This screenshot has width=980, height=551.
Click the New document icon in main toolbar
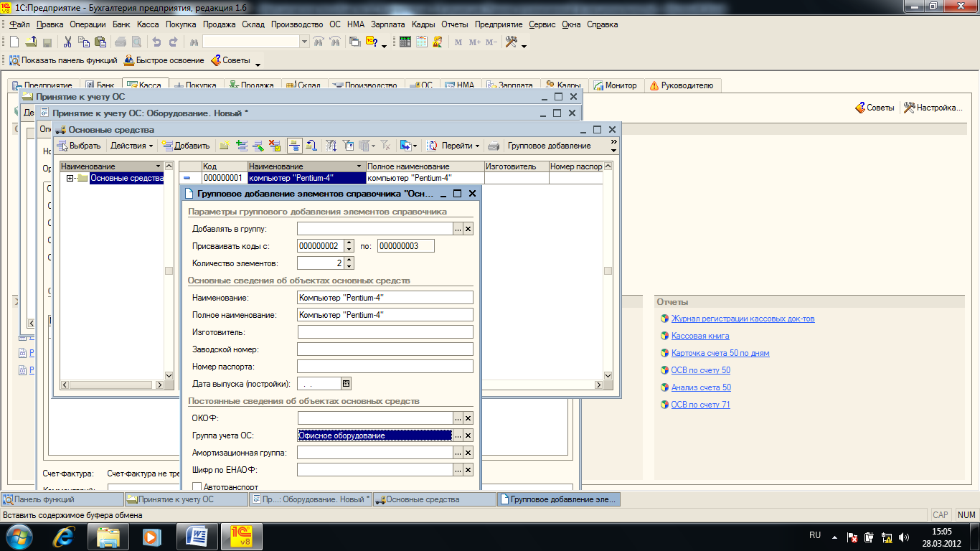[x=14, y=42]
